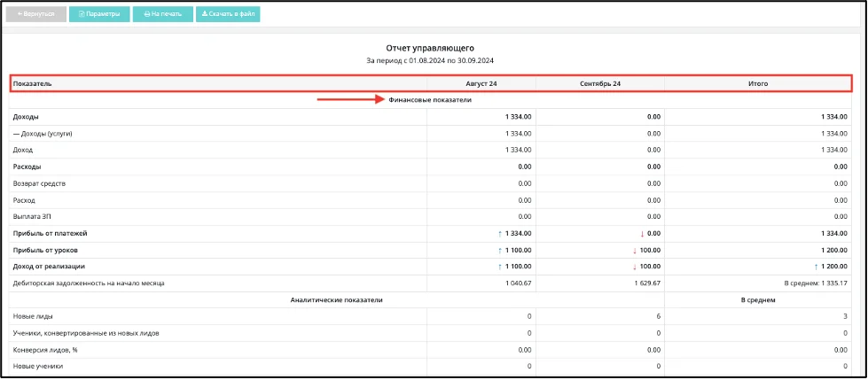Click red down arrow in Прибыль от уроков September
This screenshot has height=380, width=868.
[x=635, y=251]
